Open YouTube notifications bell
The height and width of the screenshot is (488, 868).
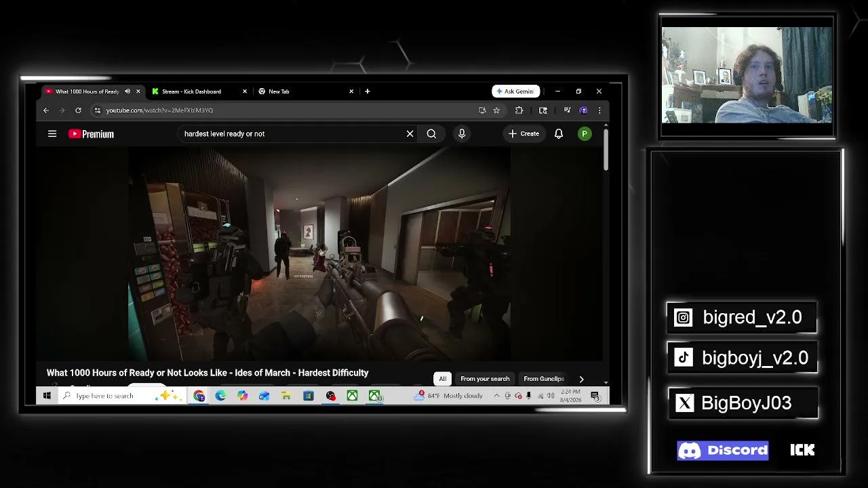pos(559,134)
